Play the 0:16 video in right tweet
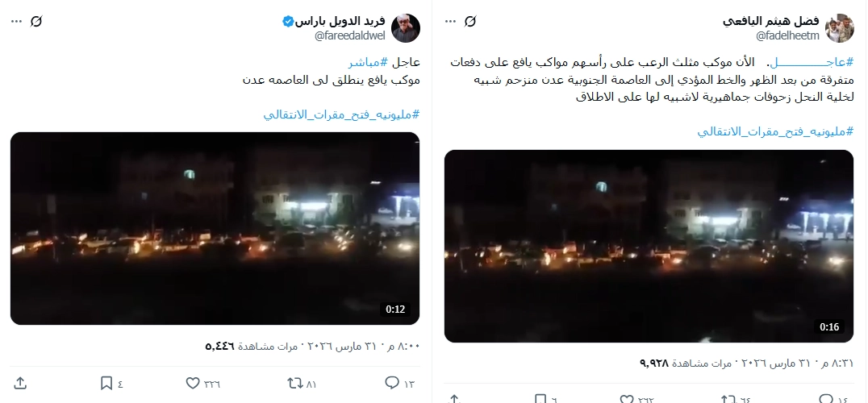868x403 pixels. (649, 246)
